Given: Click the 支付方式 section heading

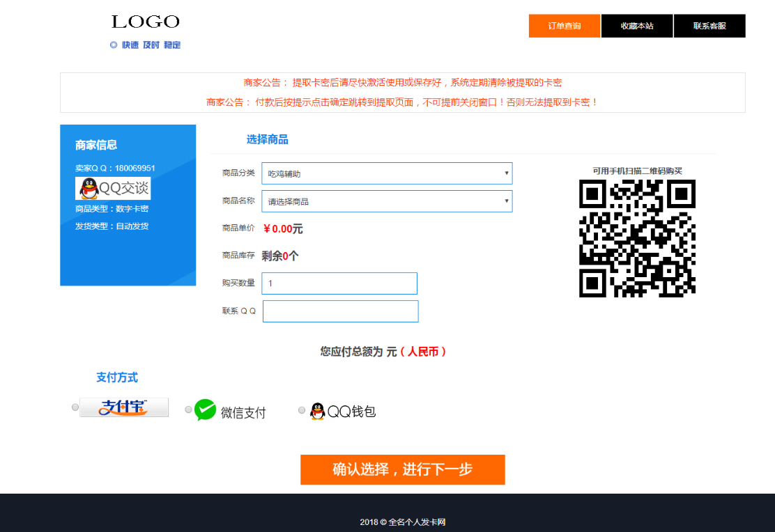Looking at the screenshot, I should click(x=117, y=377).
